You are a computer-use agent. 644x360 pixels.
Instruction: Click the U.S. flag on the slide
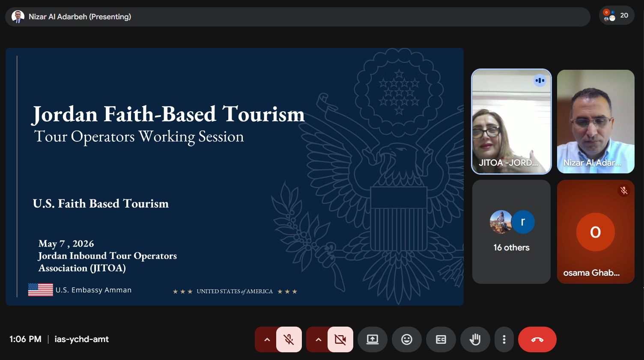pos(41,290)
